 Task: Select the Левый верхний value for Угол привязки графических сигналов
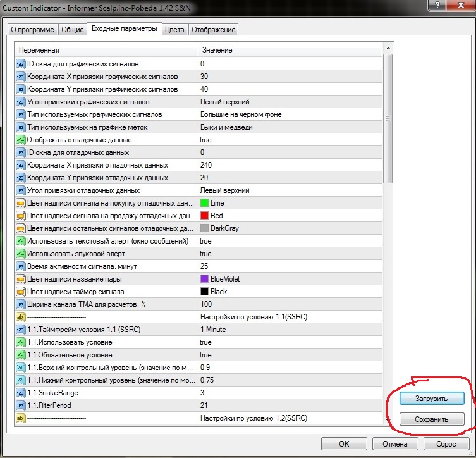[x=224, y=102]
